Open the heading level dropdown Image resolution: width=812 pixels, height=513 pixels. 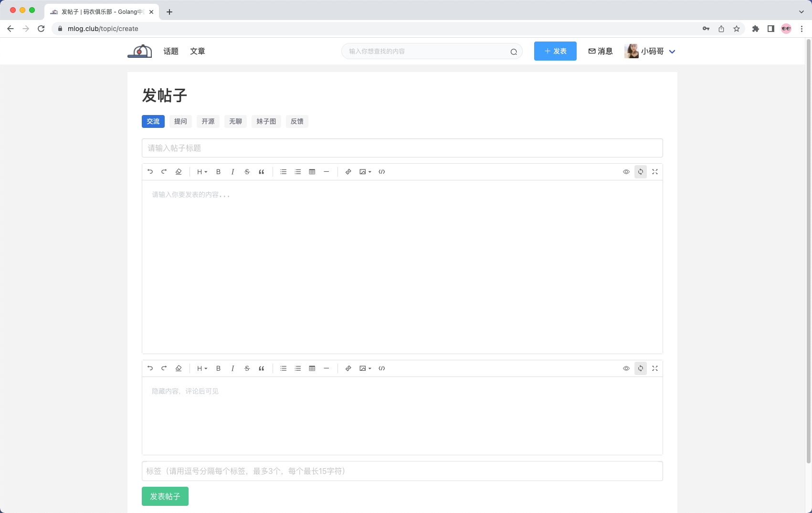pos(201,172)
